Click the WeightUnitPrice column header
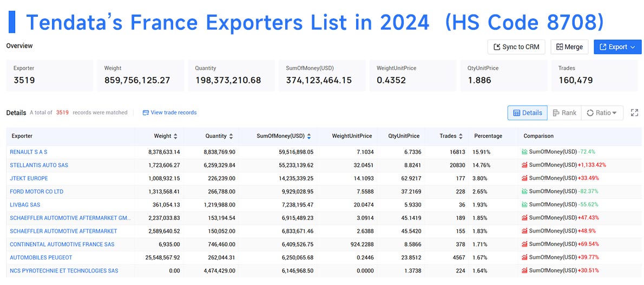This screenshot has height=285, width=644. pyautogui.click(x=352, y=135)
